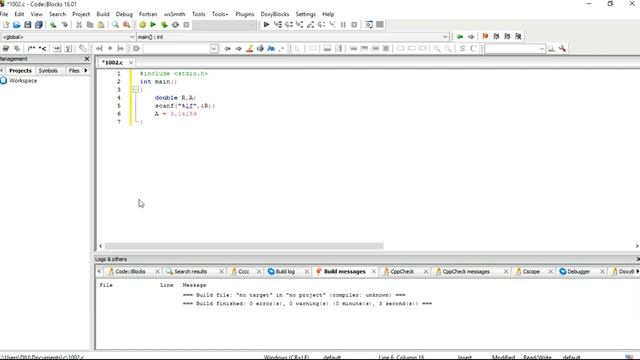Click the Workspace globe icon
640x360 pixels.
pyautogui.click(x=4, y=81)
